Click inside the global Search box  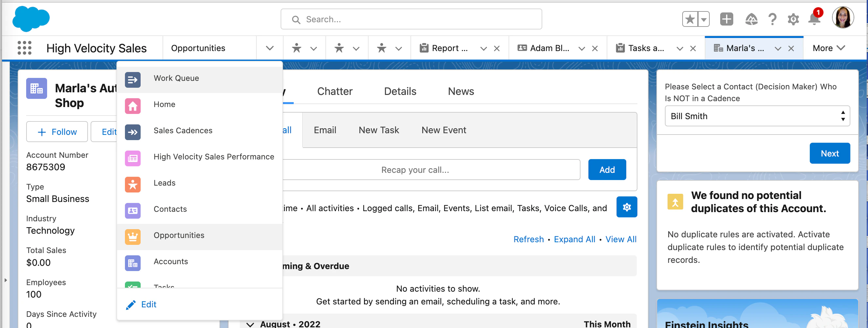tap(411, 19)
